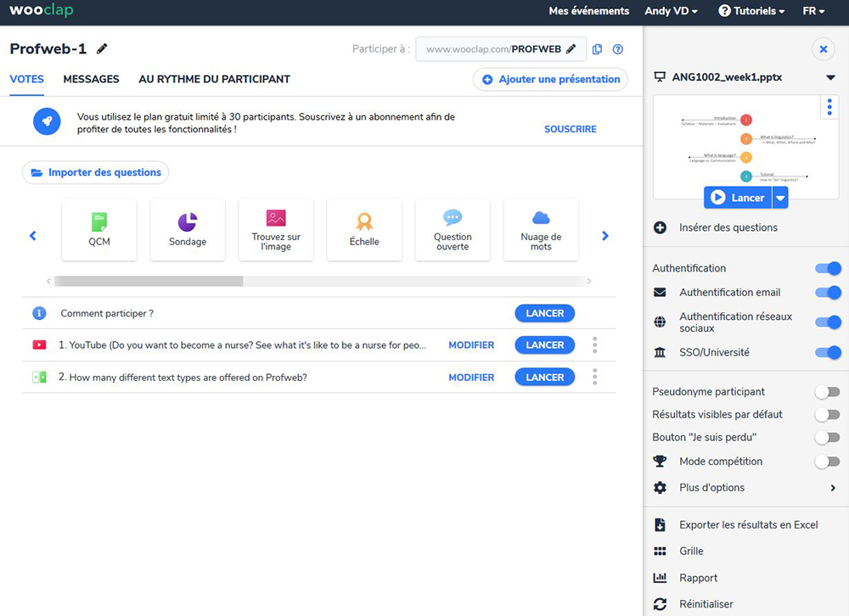Screen dimensions: 849x616
Task: Switch to the MESSAGES tab
Action: click(91, 79)
